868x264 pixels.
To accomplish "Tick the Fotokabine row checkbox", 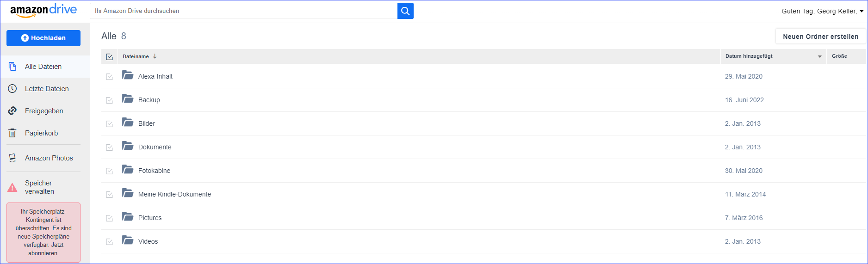I will point(110,171).
